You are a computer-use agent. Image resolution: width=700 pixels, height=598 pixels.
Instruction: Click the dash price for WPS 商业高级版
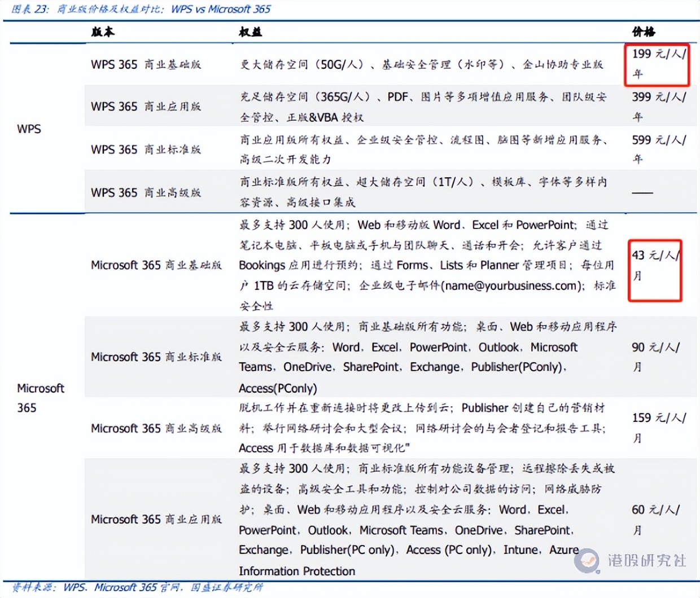click(x=642, y=193)
